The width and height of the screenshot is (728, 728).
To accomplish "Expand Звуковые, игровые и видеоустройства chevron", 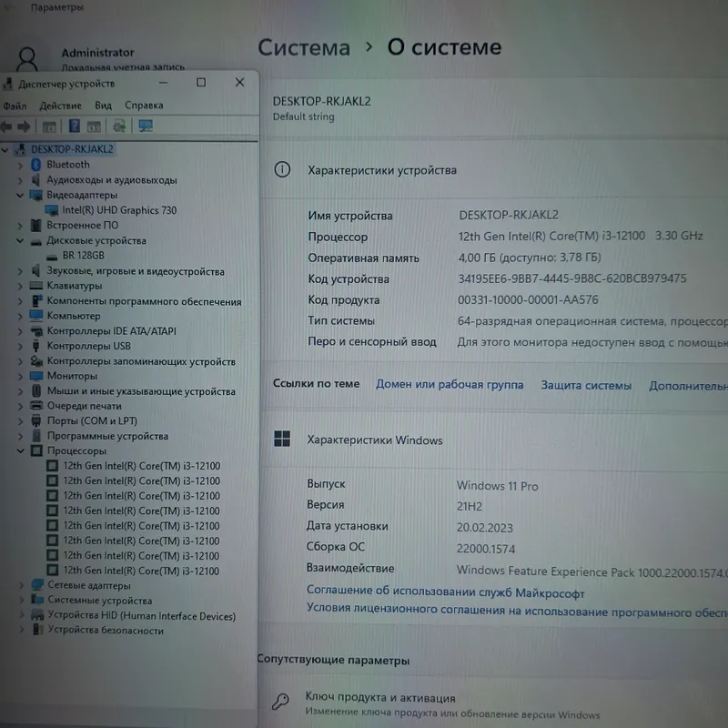I will pyautogui.click(x=20, y=271).
